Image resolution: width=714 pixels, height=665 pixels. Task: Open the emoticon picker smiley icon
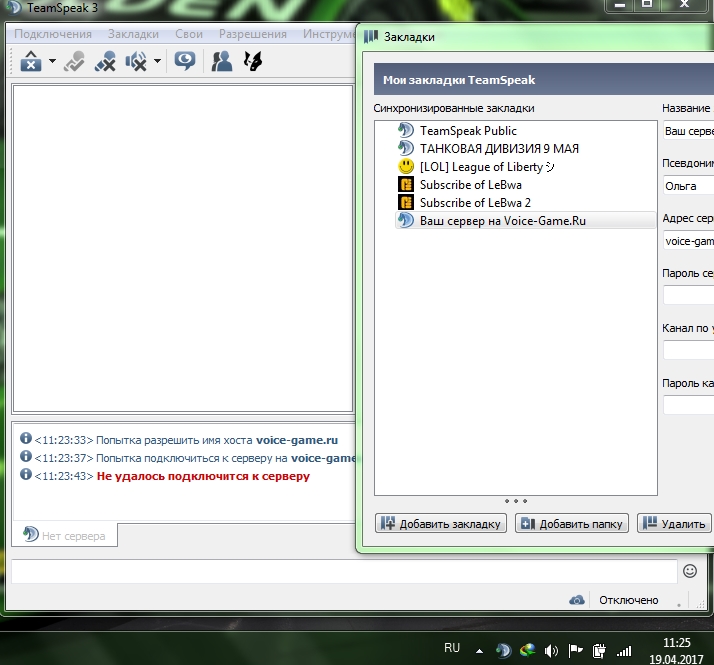tap(690, 571)
